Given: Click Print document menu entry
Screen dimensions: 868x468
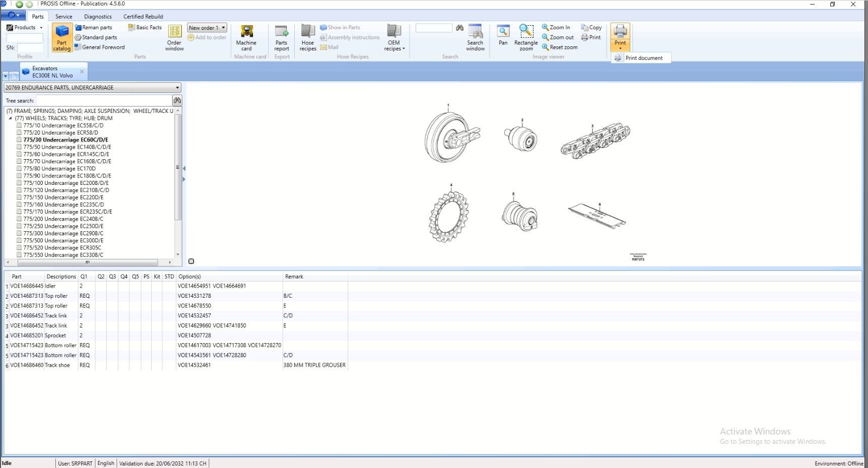Looking at the screenshot, I should point(643,58).
